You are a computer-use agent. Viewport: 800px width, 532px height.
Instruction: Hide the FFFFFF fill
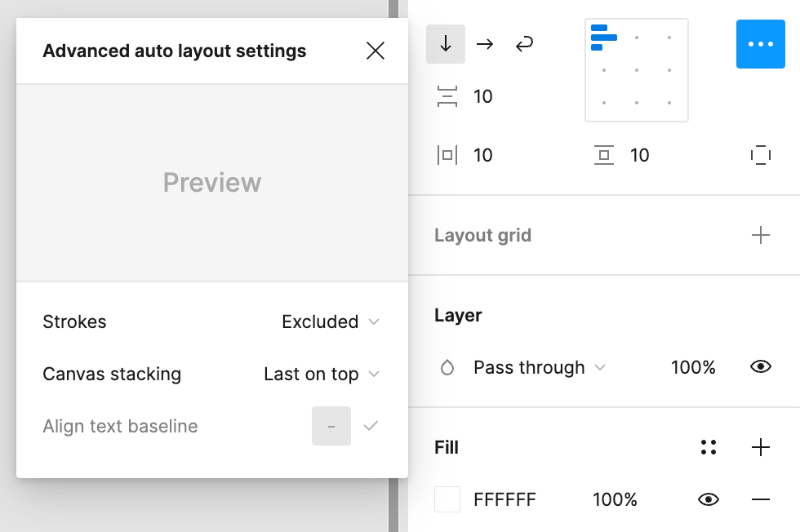coord(709,499)
